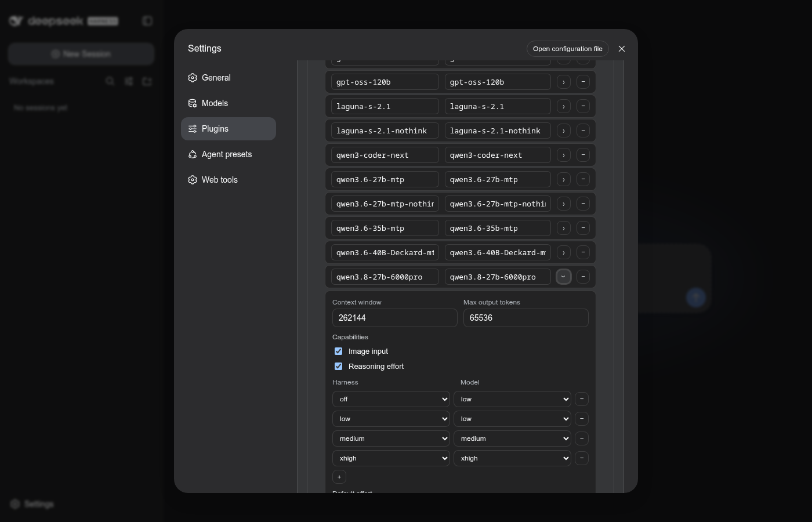Click the Open configuration file button

(x=568, y=49)
